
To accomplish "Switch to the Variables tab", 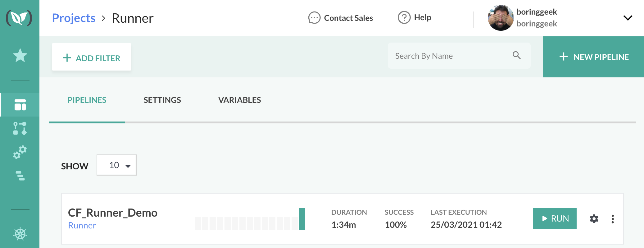I will 239,100.
